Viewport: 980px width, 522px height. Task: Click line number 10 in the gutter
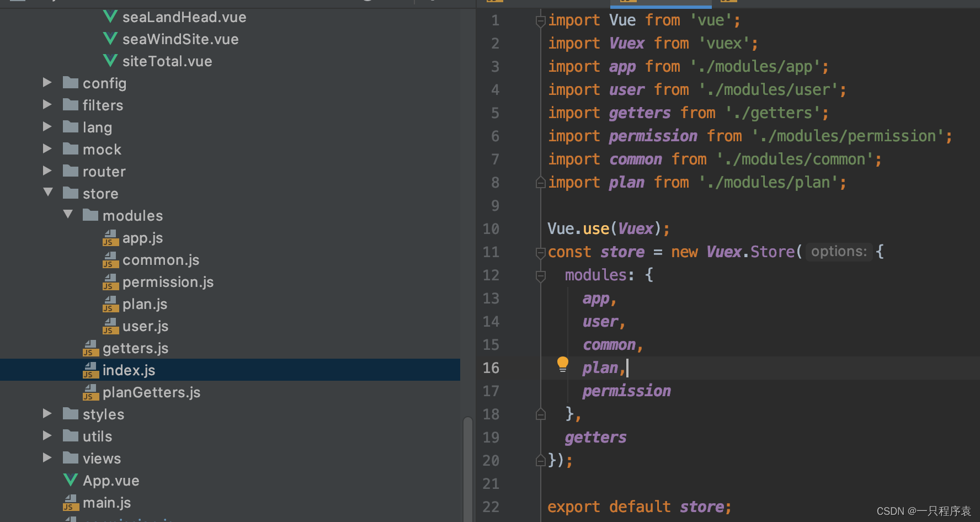tap(491, 228)
